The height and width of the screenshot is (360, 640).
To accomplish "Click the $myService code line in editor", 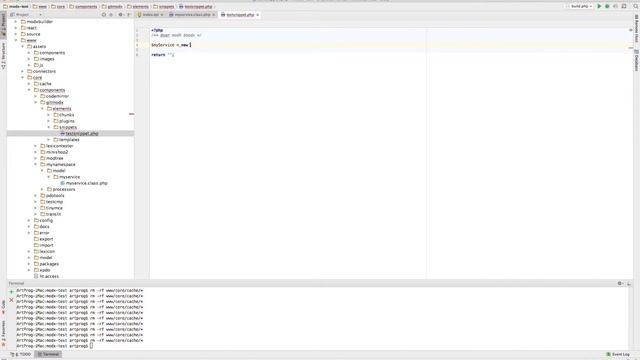I will click(171, 45).
